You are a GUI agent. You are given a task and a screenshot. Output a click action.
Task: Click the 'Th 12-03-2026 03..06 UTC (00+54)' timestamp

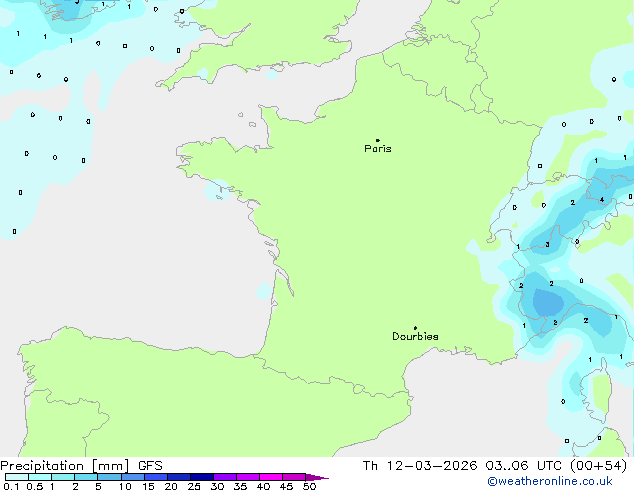pos(495,466)
